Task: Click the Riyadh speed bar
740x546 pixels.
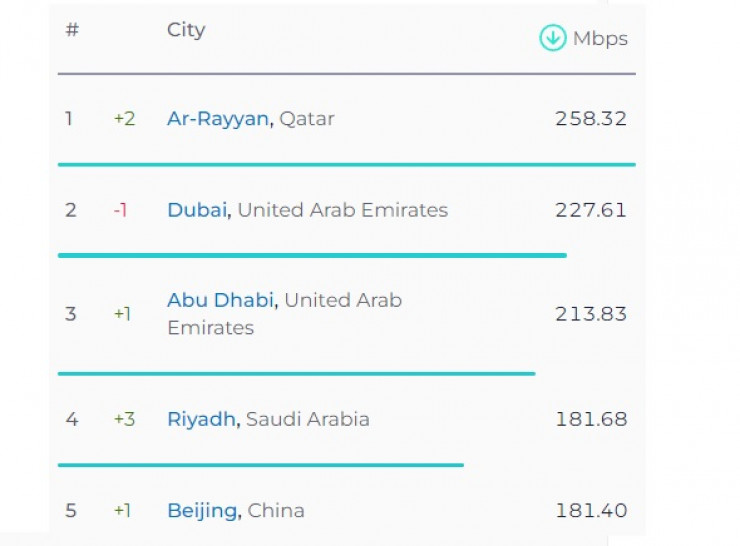Action: [x=260, y=464]
